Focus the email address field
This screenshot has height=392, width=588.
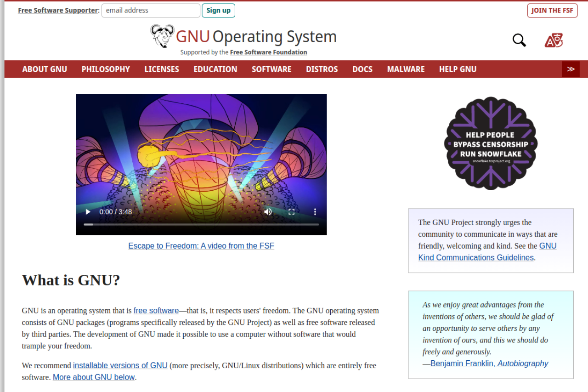click(151, 11)
